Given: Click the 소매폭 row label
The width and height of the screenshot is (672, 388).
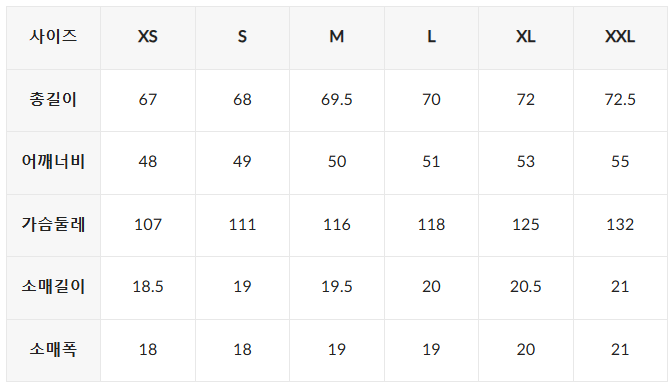Looking at the screenshot, I should coord(54,350).
